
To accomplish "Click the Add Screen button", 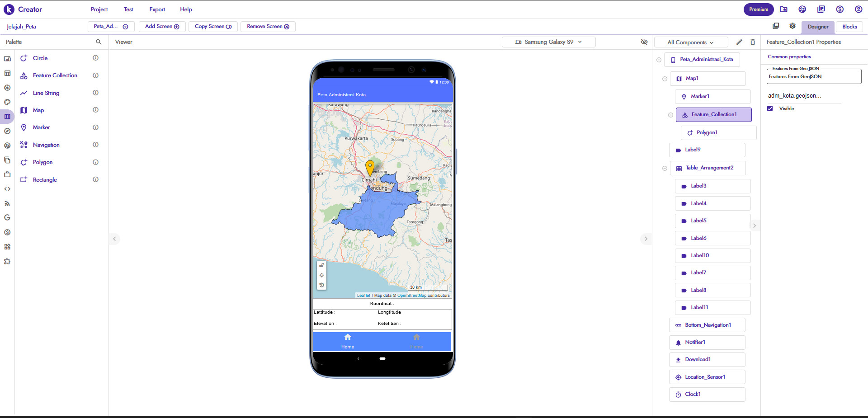I will click(161, 26).
